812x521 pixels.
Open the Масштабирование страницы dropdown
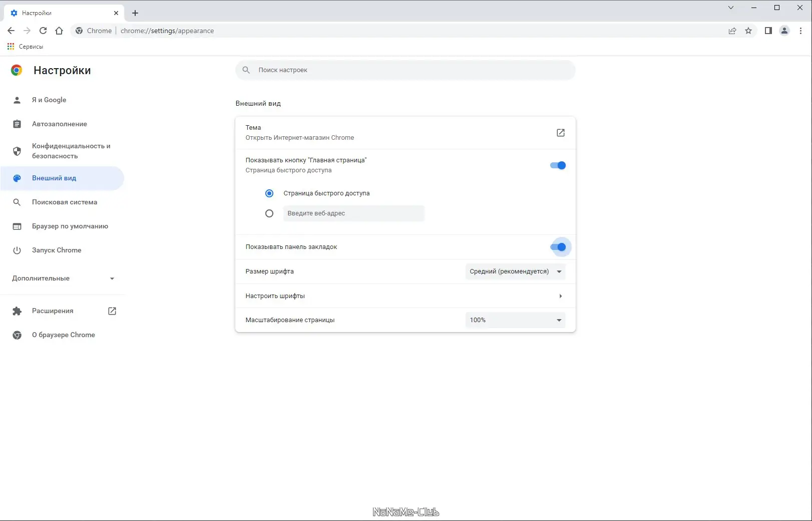pos(515,320)
